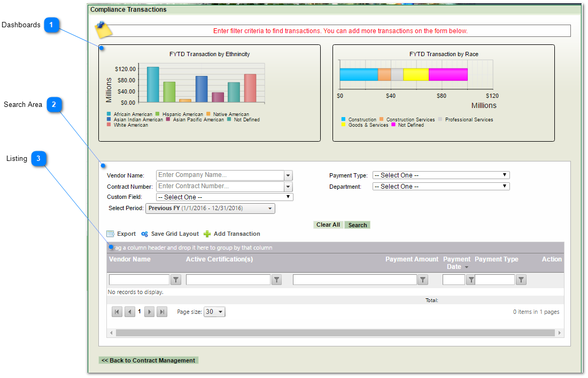Click filter icon for Active Certification(s) column
The width and height of the screenshot is (588, 378).
pos(276,280)
